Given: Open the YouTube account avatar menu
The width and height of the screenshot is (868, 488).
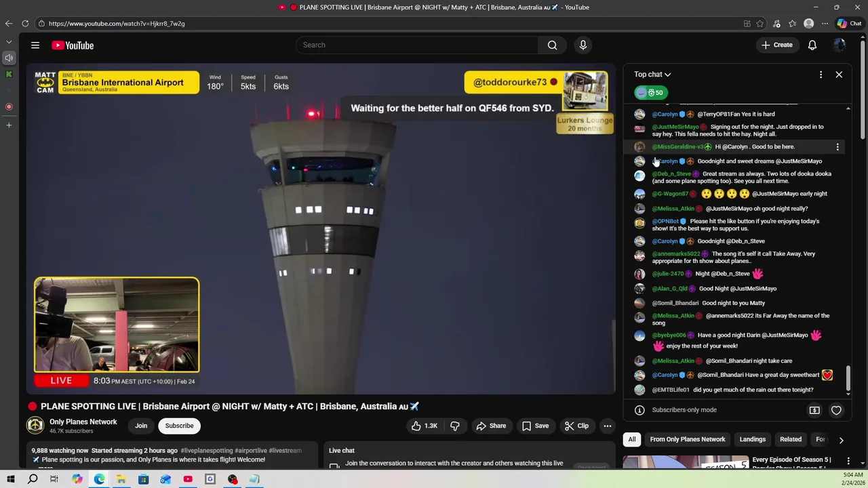Looking at the screenshot, I should pos(840,45).
